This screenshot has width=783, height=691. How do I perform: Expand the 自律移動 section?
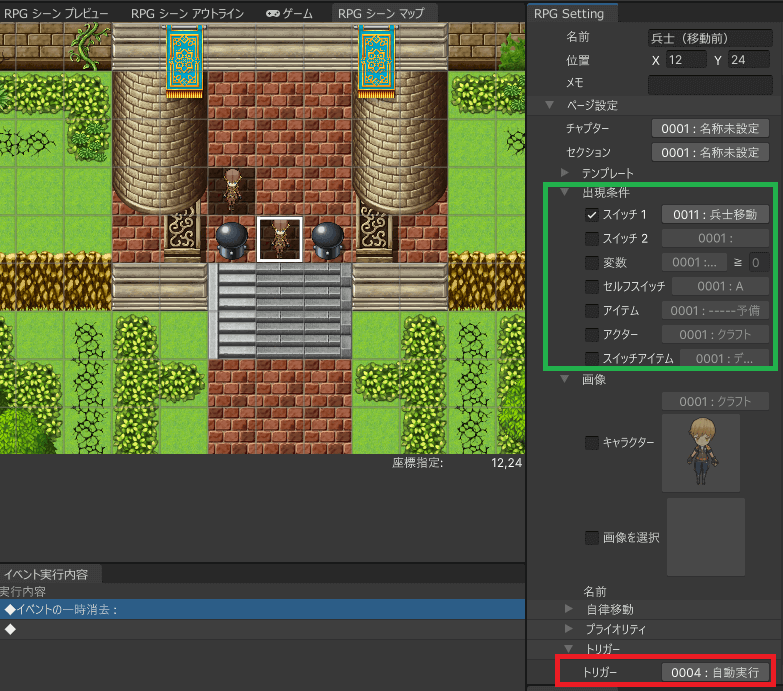[568, 609]
